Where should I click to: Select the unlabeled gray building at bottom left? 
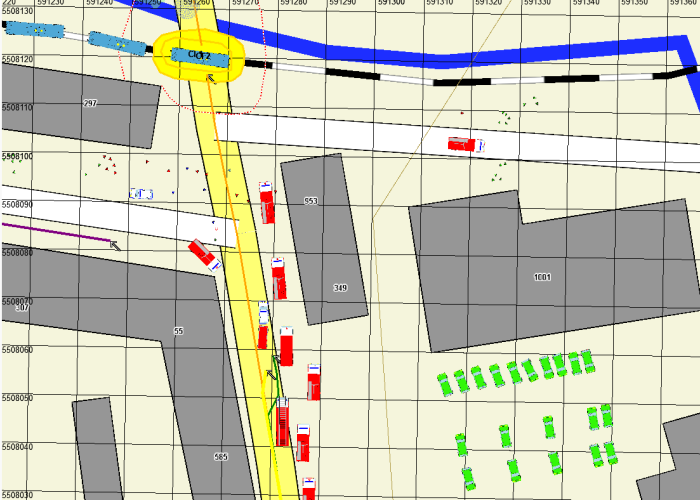pyautogui.click(x=98, y=448)
